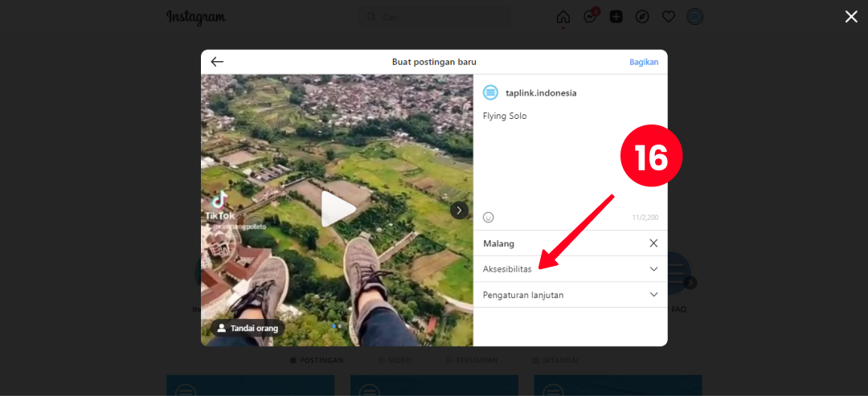Open activity heart icon
The width and height of the screenshot is (868, 396).
coord(669,17)
